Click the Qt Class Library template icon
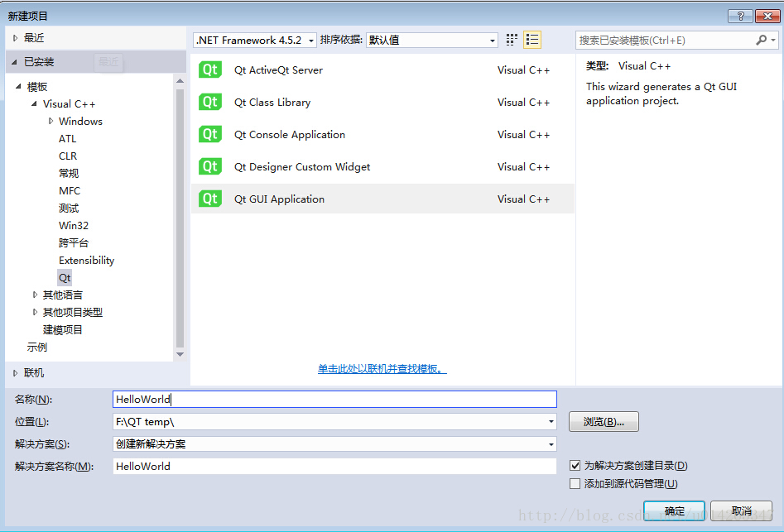 pyautogui.click(x=210, y=102)
